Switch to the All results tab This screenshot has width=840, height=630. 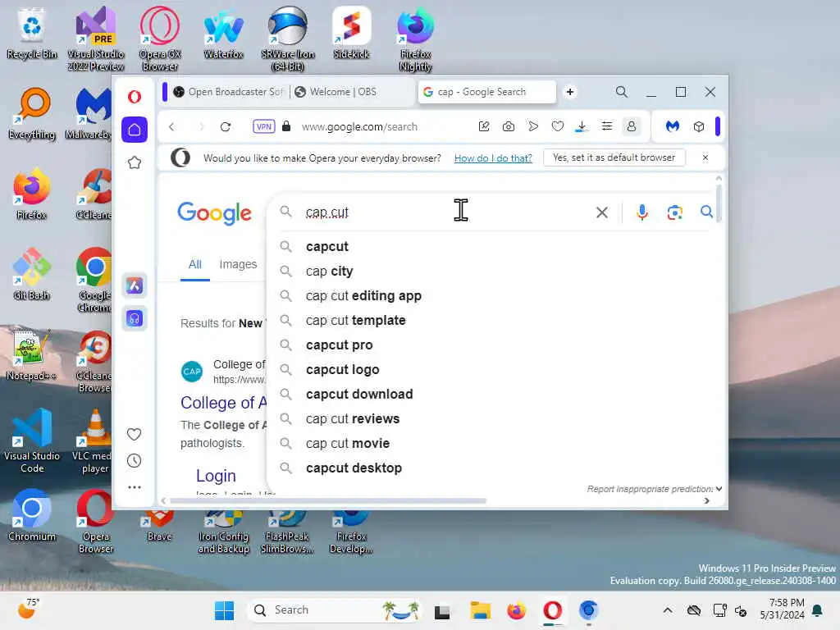click(x=195, y=265)
